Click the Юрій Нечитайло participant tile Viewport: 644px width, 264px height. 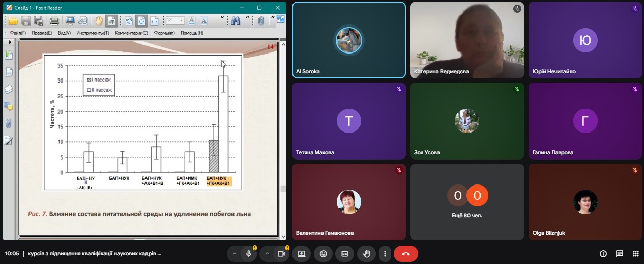(x=586, y=40)
